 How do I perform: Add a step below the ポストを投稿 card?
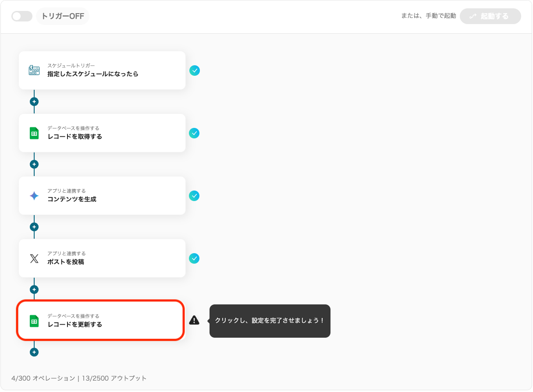pyautogui.click(x=34, y=290)
